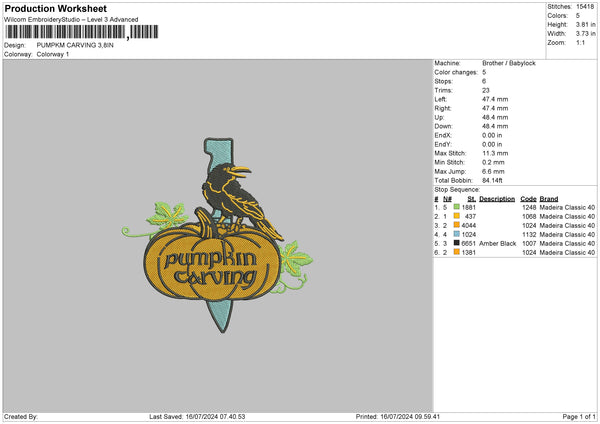
Task: Click the Max Jump value '6.6 mm'
Action: 493,171
